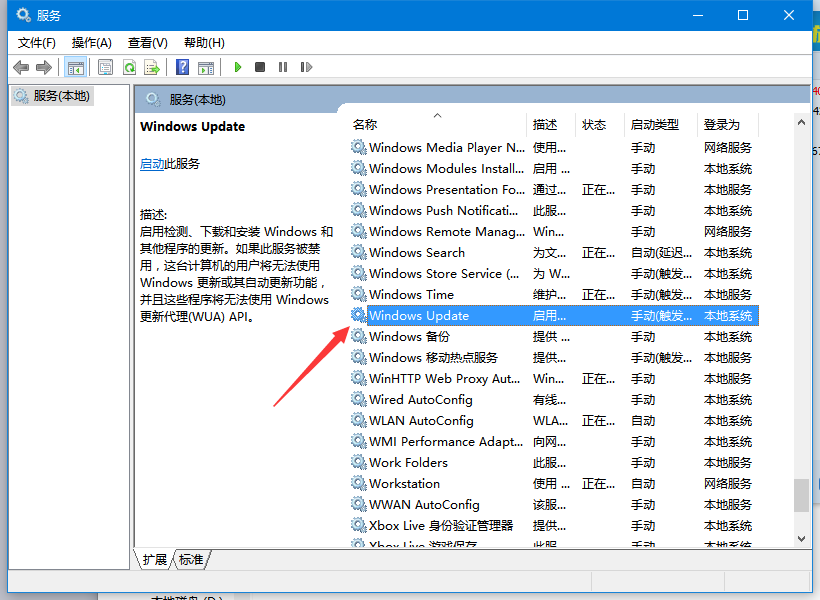This screenshot has height=600, width=820.
Task: Toggle Show/Hide Action Pane icon
Action: pyautogui.click(x=206, y=67)
